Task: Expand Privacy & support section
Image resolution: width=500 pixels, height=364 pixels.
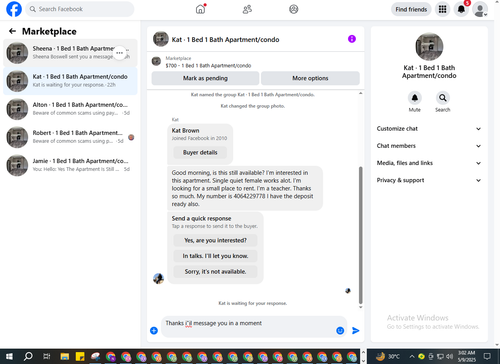Action: tap(429, 180)
